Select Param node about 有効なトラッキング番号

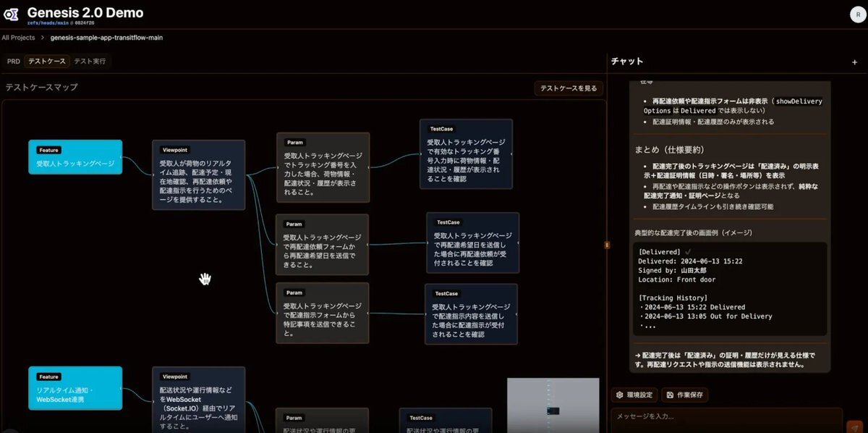[323, 167]
